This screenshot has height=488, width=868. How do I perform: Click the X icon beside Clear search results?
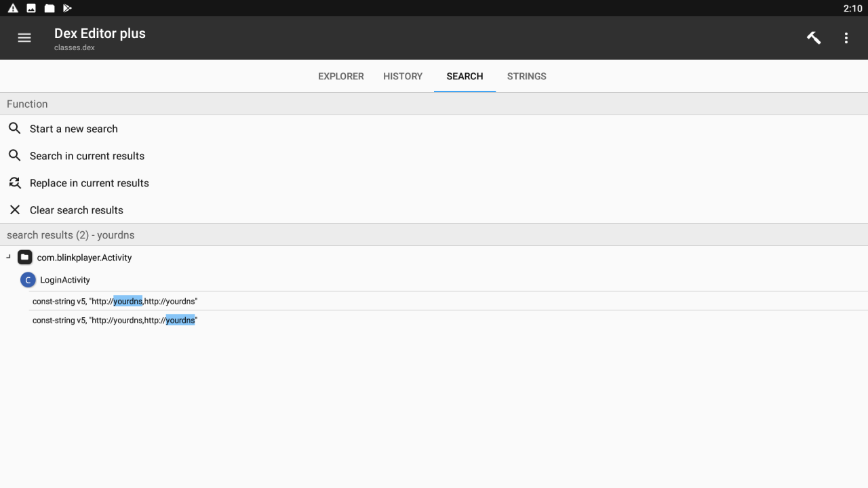[14, 209]
